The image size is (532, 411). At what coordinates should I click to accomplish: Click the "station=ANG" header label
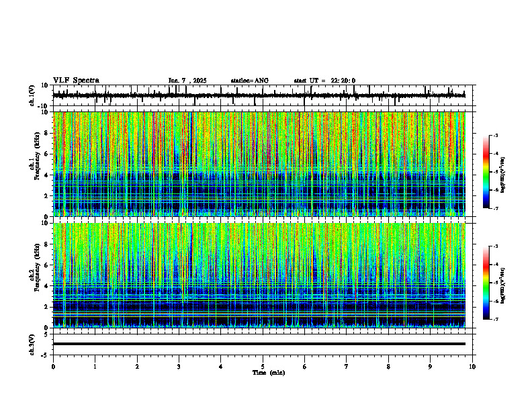(x=250, y=81)
